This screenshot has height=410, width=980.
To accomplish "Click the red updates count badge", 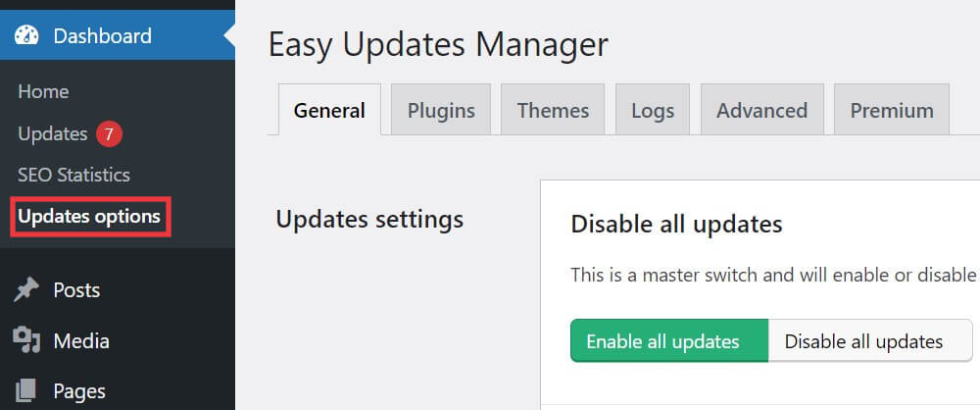I will click(109, 133).
